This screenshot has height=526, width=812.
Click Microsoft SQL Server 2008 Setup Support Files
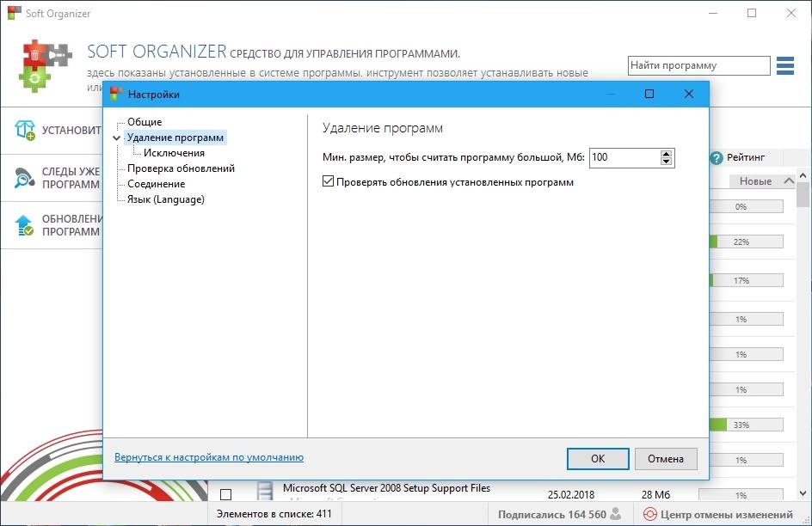(x=386, y=487)
